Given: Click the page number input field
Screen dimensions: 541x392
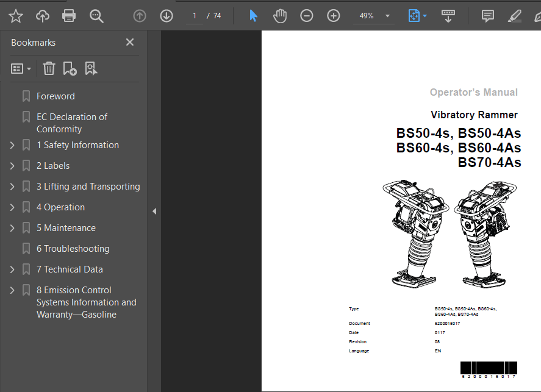Looking at the screenshot, I should tap(194, 16).
